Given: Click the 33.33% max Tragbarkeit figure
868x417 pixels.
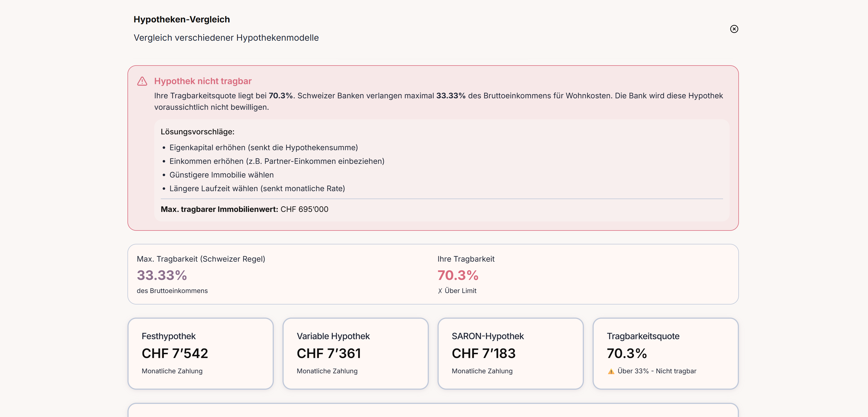Looking at the screenshot, I should pos(162,275).
